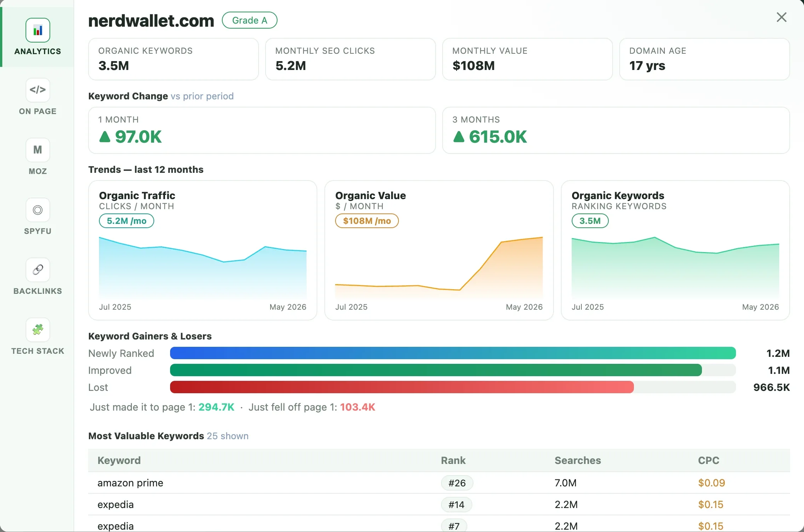804x532 pixels.
Task: Click the #7 rank badge
Action: point(454,526)
